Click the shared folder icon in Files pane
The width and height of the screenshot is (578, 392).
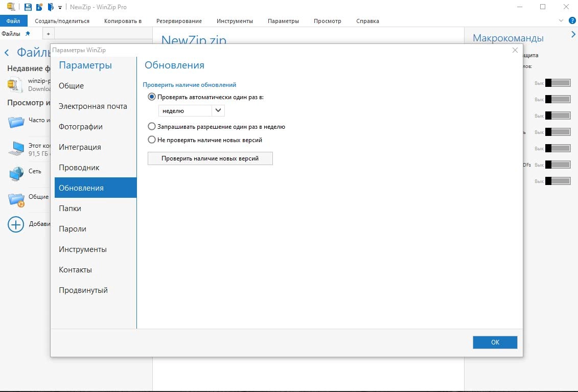(x=16, y=199)
